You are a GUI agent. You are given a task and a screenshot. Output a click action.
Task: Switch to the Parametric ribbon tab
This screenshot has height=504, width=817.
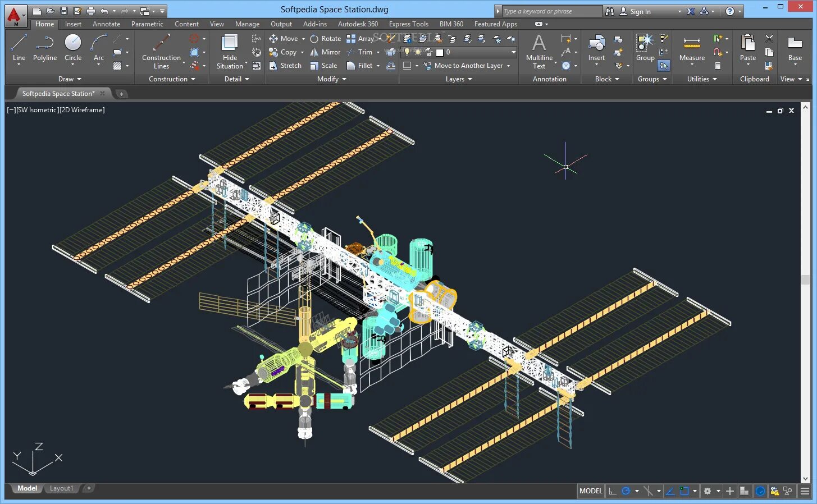147,24
